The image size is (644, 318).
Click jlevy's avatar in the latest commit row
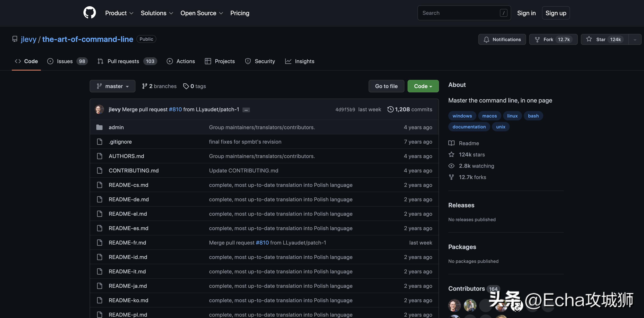click(99, 109)
